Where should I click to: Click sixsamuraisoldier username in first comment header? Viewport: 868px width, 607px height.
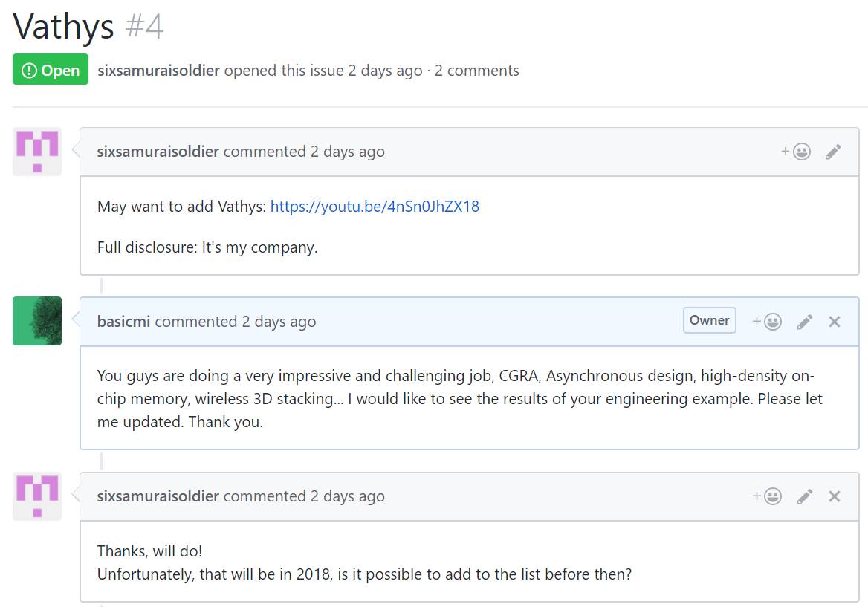click(x=158, y=152)
